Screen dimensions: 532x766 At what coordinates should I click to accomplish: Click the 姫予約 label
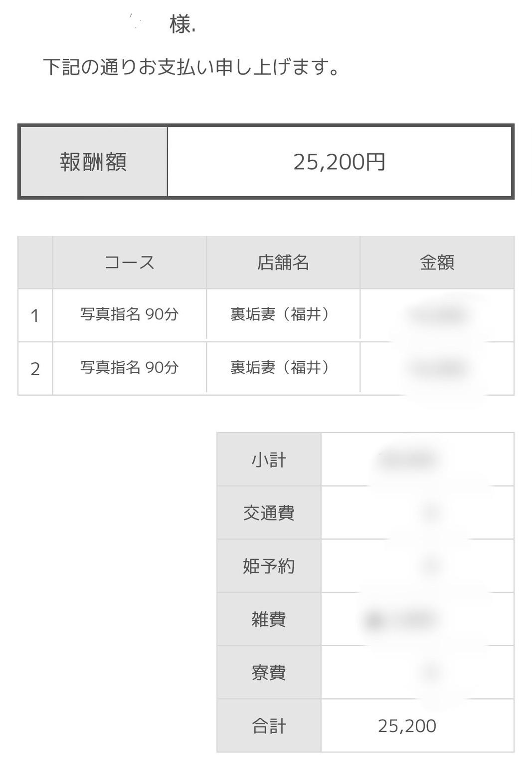(x=269, y=566)
